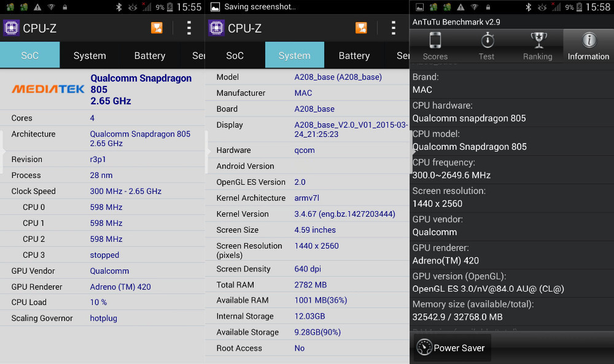Expand the side drawer handle on the AnTuTu screen
The width and height of the screenshot is (614, 364).
pos(412,152)
